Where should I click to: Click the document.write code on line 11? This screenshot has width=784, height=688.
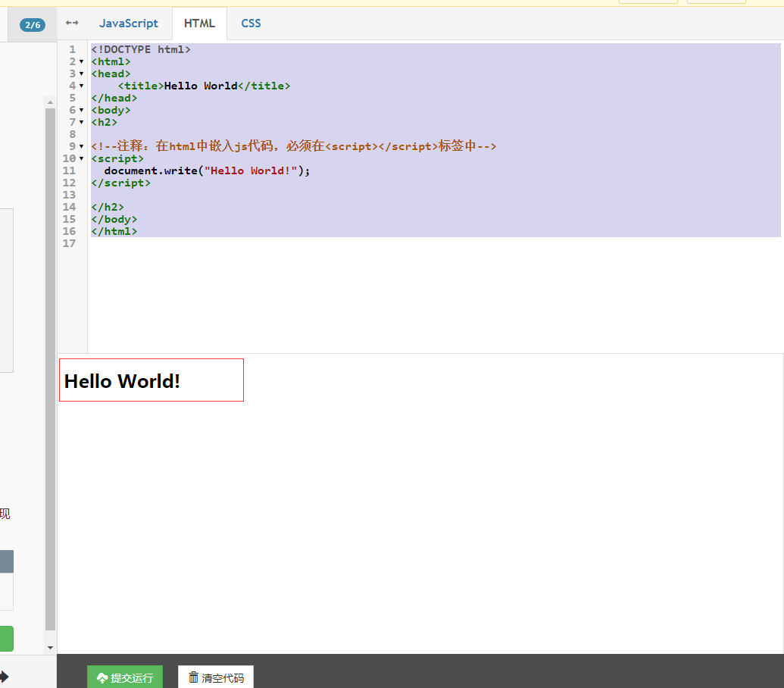click(x=207, y=171)
